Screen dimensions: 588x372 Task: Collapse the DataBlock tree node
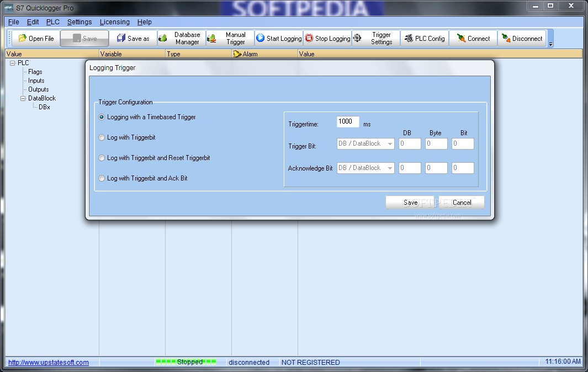coord(23,98)
